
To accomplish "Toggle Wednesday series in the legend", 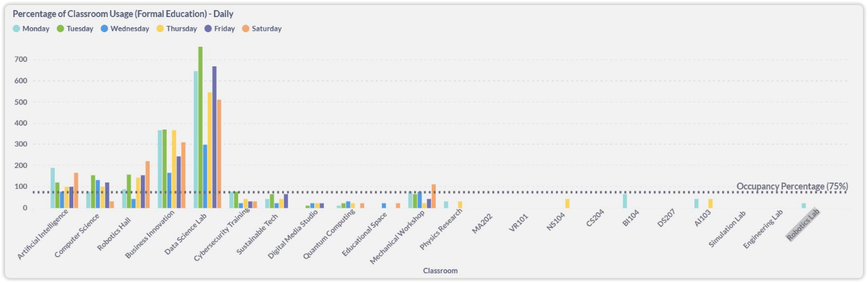I will 124,28.
